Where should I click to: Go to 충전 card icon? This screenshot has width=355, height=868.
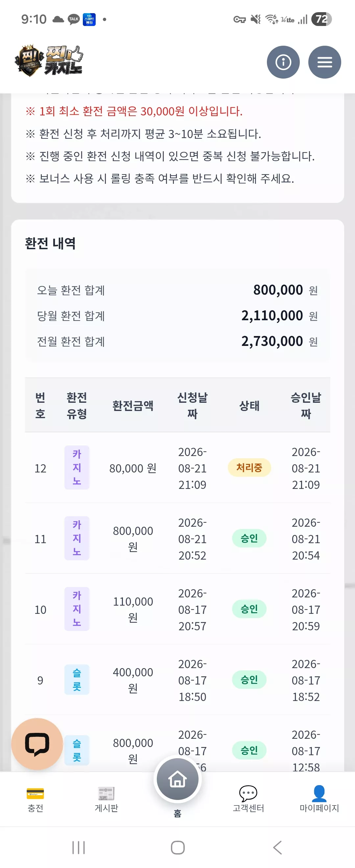[x=35, y=794]
